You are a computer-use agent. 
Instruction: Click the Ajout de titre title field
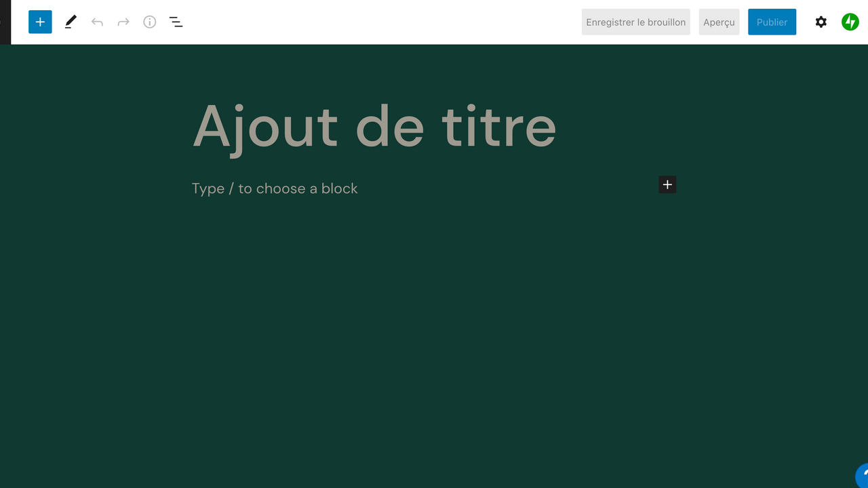(374, 126)
